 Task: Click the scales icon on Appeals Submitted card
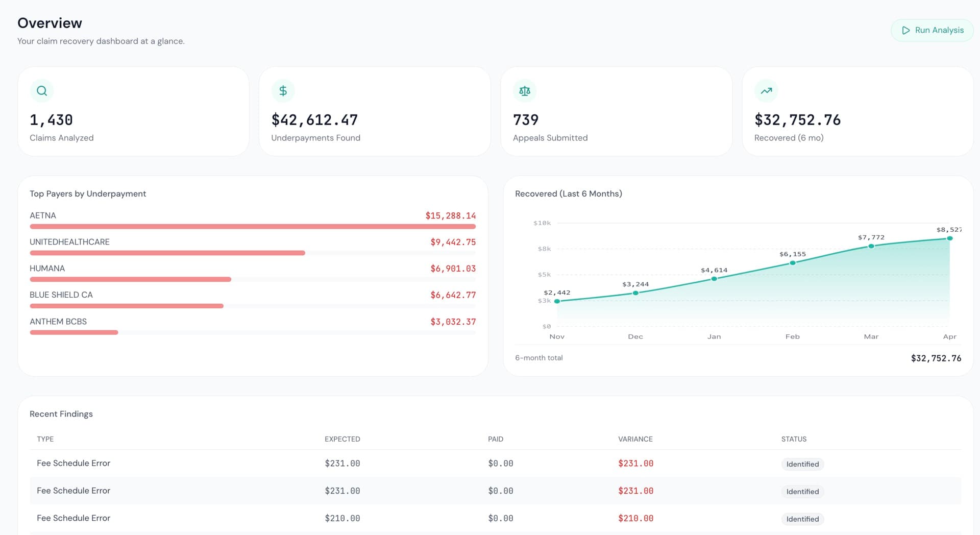pos(525,91)
